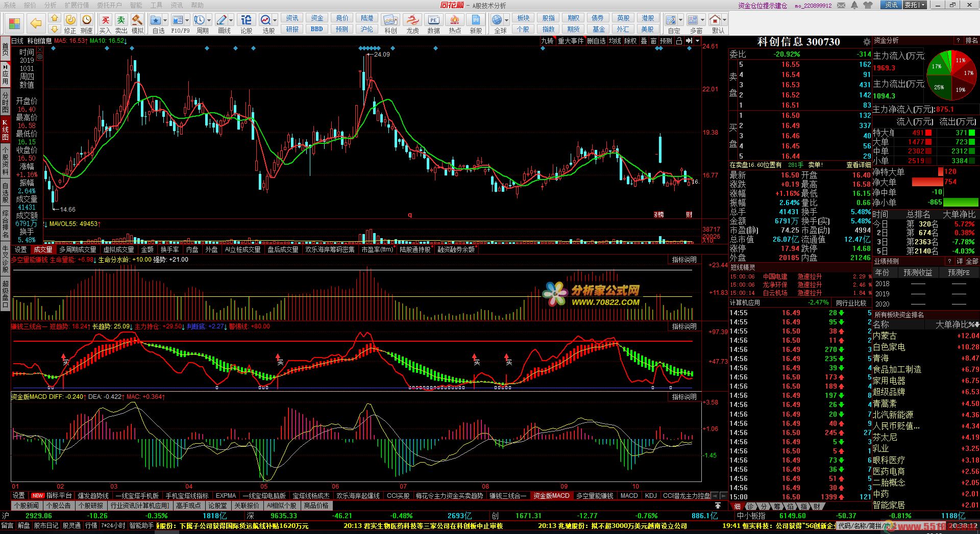Open the 扩展行情 menu
Image resolution: width=980 pixels, height=534 pixels.
click(77, 5)
